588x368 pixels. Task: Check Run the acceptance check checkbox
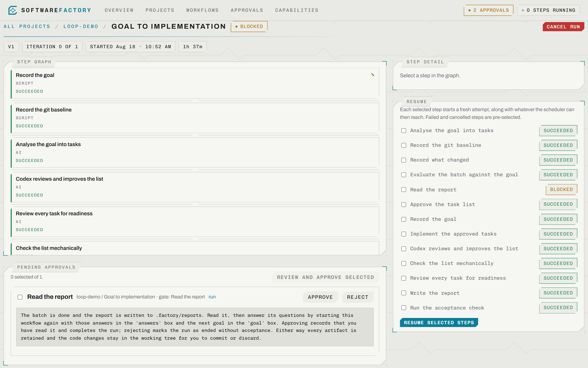(404, 308)
